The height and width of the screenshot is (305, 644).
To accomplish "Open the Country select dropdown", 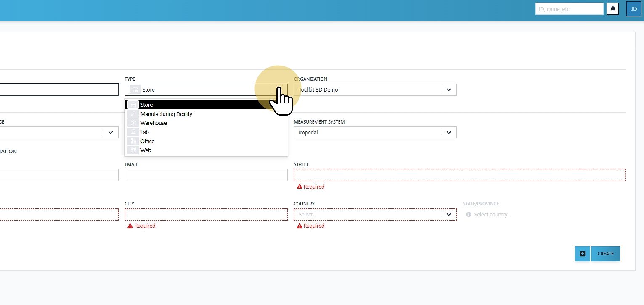I will (375, 214).
